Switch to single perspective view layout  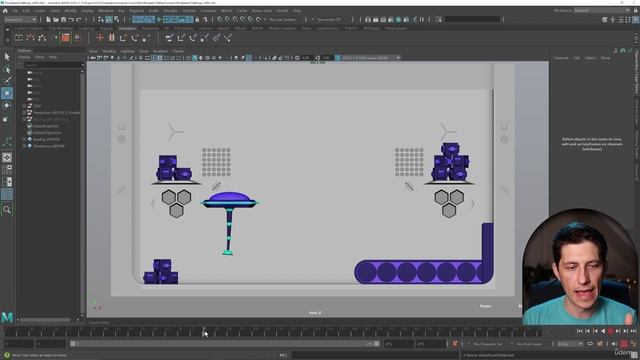pos(7,158)
